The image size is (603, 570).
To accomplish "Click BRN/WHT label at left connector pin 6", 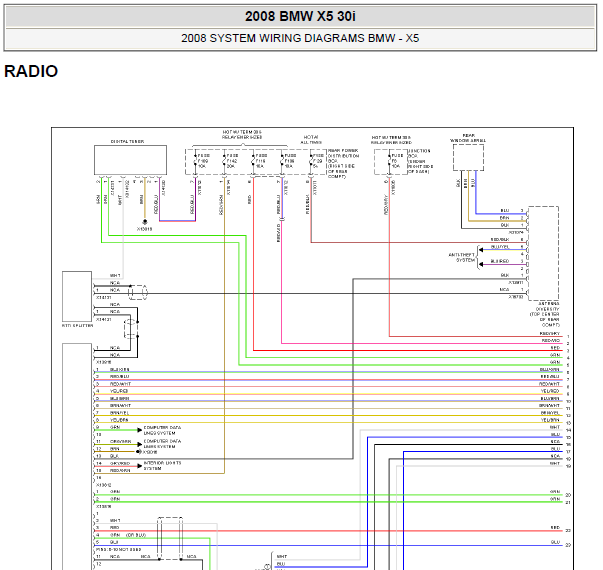I will click(120, 405).
